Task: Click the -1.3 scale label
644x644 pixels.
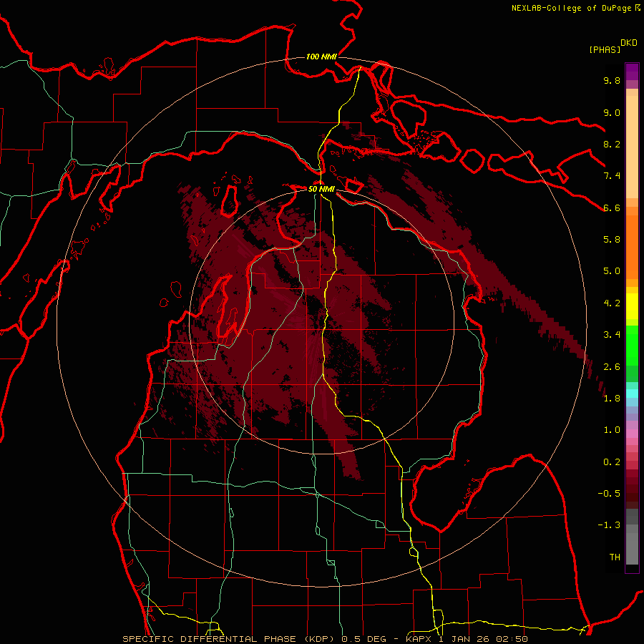Action: click(x=609, y=525)
